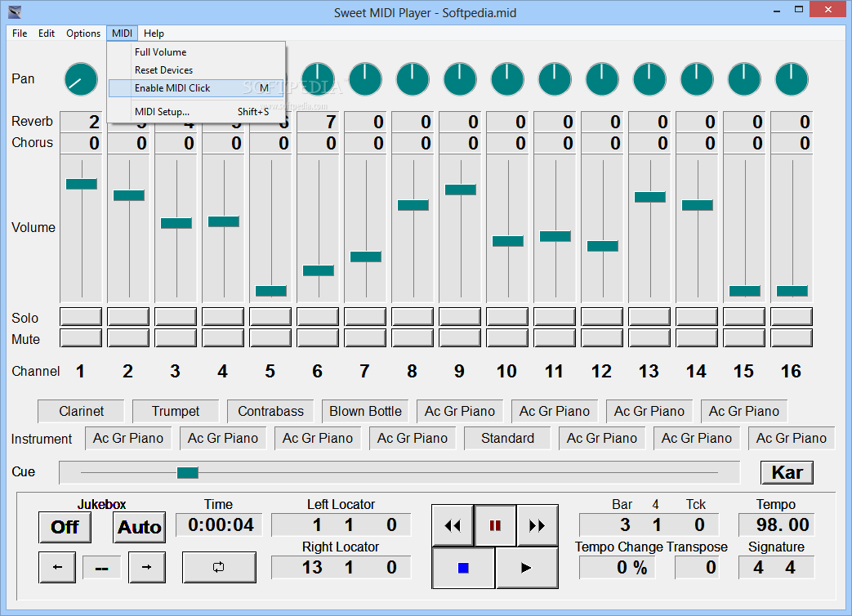Click channel 13 volume fader handle
This screenshot has width=852, height=616.
click(650, 197)
